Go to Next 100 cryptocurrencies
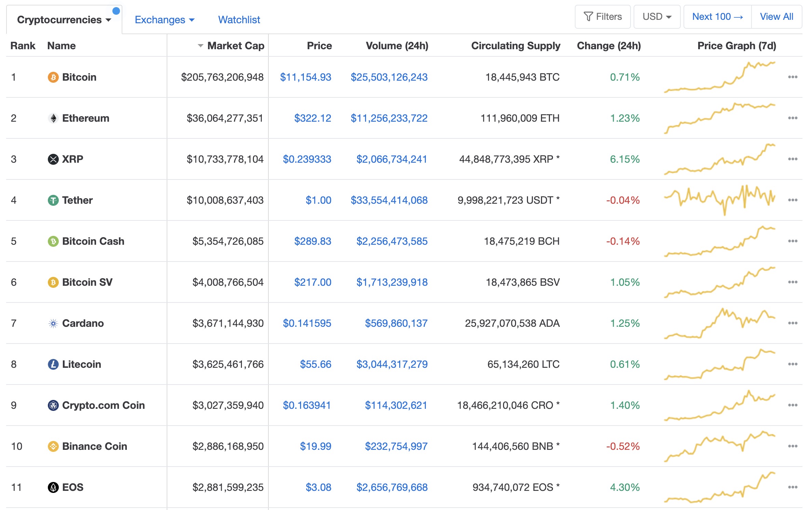 coord(717,17)
